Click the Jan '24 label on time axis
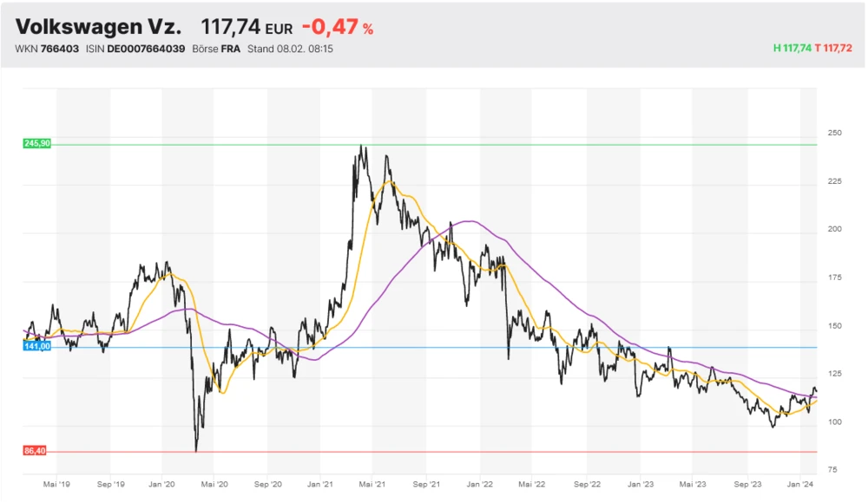This screenshot has height=503, width=868. pyautogui.click(x=801, y=486)
